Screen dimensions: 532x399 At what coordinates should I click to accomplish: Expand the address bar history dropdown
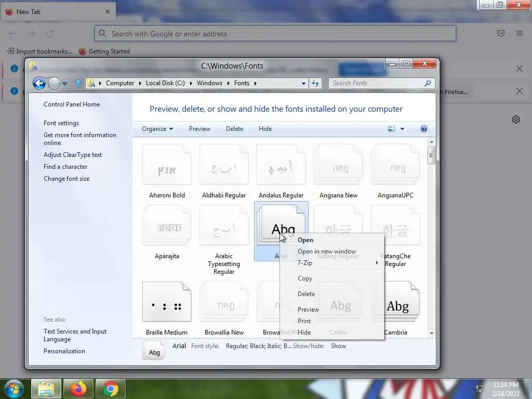tap(303, 84)
